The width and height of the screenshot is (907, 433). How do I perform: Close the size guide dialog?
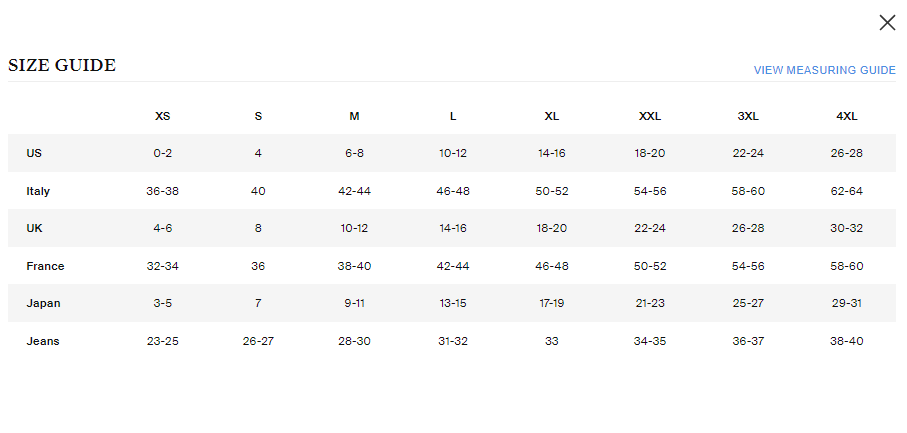[887, 23]
